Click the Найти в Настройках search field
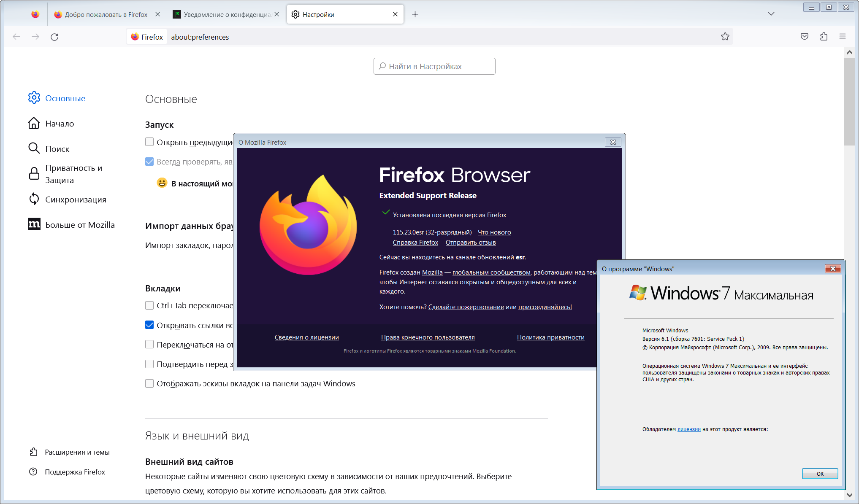Viewport: 859px width, 504px height. pyautogui.click(x=434, y=66)
